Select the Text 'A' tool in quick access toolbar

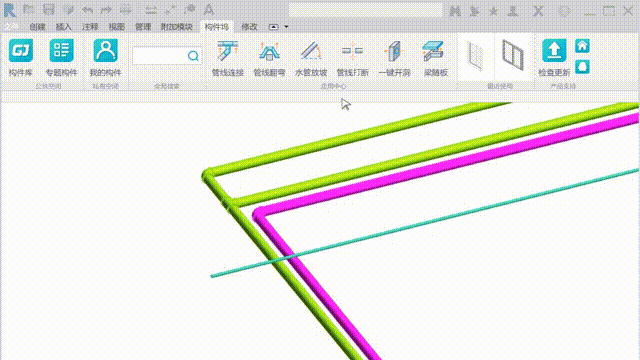click(209, 10)
